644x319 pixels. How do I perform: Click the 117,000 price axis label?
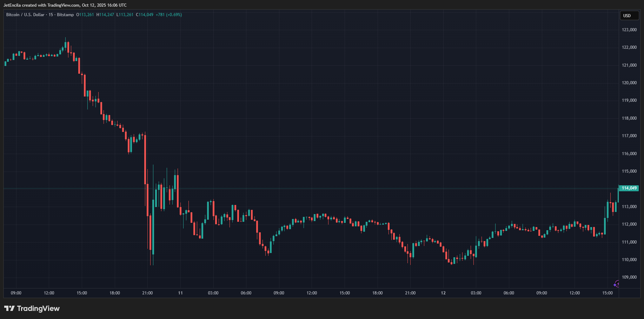pyautogui.click(x=629, y=136)
